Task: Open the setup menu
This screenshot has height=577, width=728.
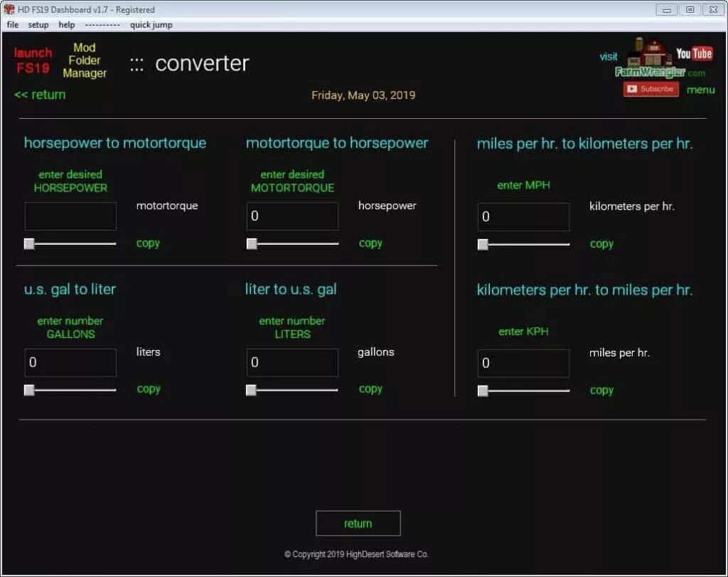Action: pos(38,25)
